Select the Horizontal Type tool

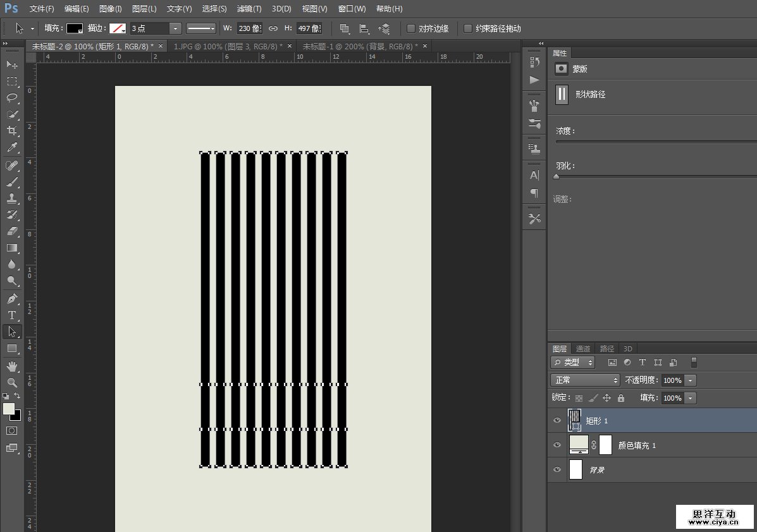point(12,315)
